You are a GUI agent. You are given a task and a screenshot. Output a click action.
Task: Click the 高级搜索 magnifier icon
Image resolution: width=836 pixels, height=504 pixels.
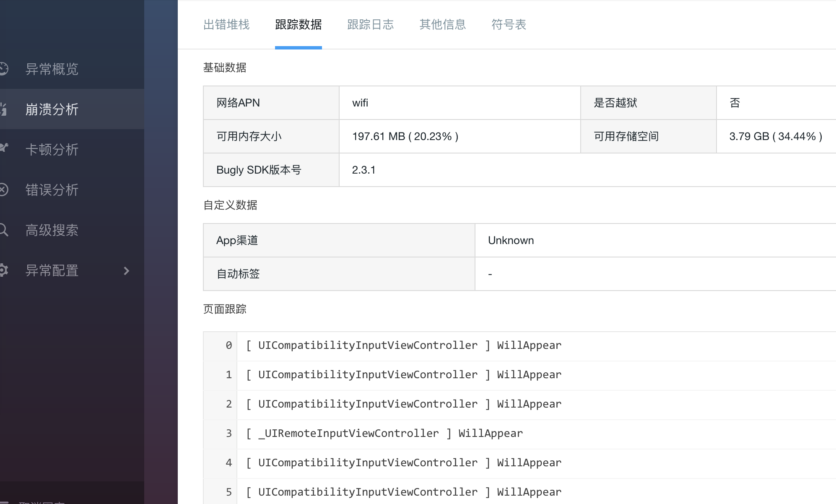[4, 230]
